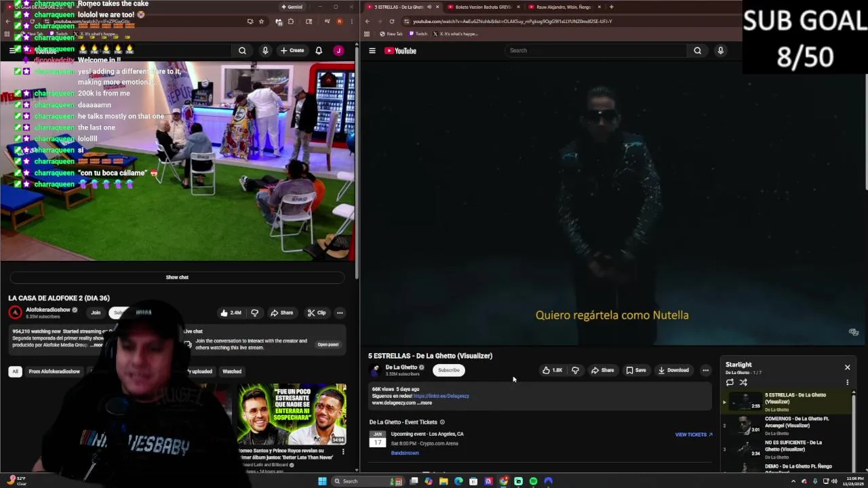868x488 pixels.
Task: Click the microphone icon in left YouTube window
Action: [265, 51]
